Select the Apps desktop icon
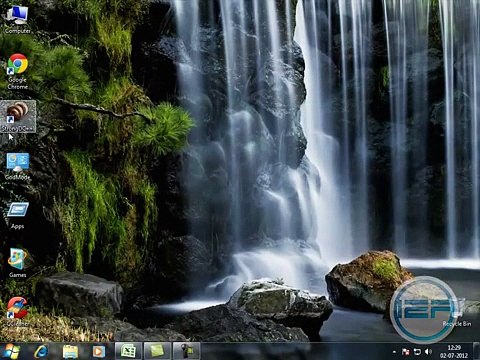The image size is (480, 360). 18,216
